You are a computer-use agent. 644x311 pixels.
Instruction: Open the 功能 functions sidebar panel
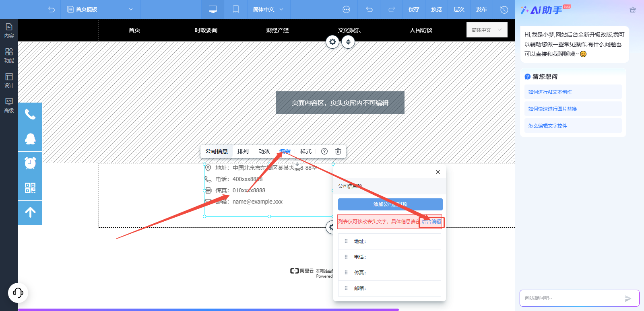tap(9, 56)
